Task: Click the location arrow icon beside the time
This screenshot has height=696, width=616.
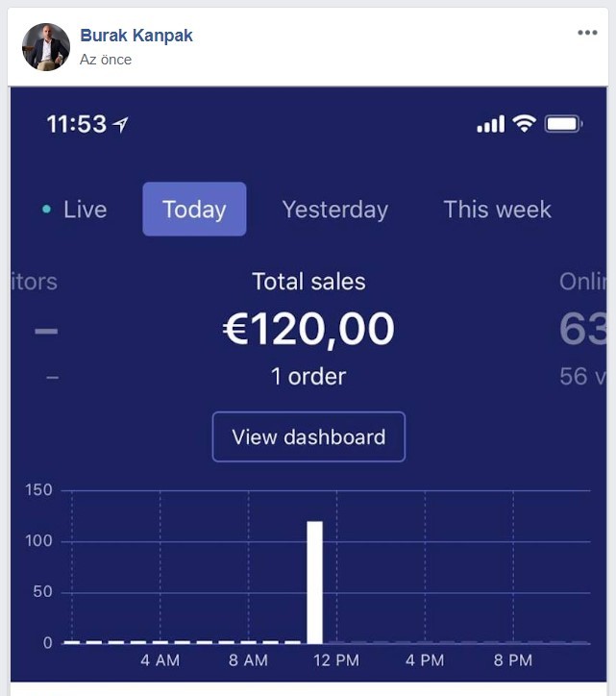Action: click(121, 124)
